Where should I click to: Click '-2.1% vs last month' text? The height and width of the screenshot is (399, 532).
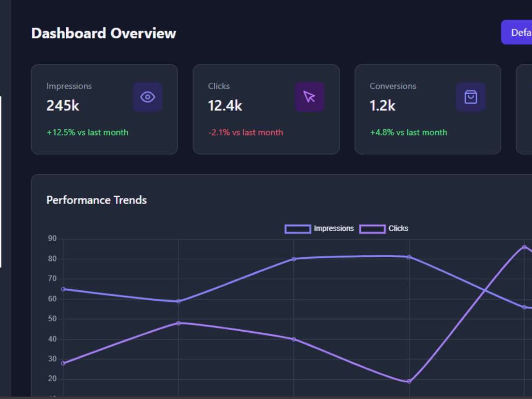(246, 133)
